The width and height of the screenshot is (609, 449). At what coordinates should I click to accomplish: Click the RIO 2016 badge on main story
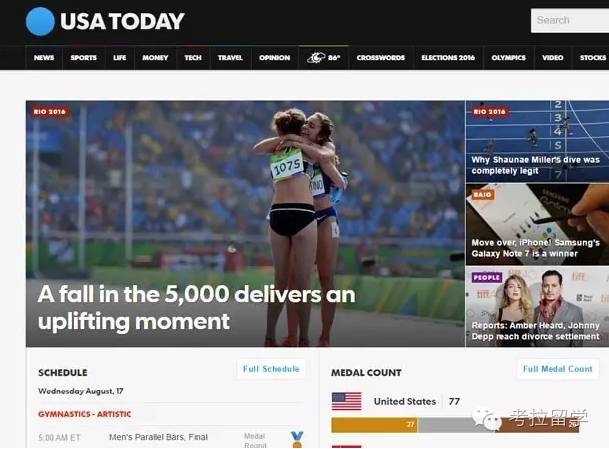tap(49, 112)
